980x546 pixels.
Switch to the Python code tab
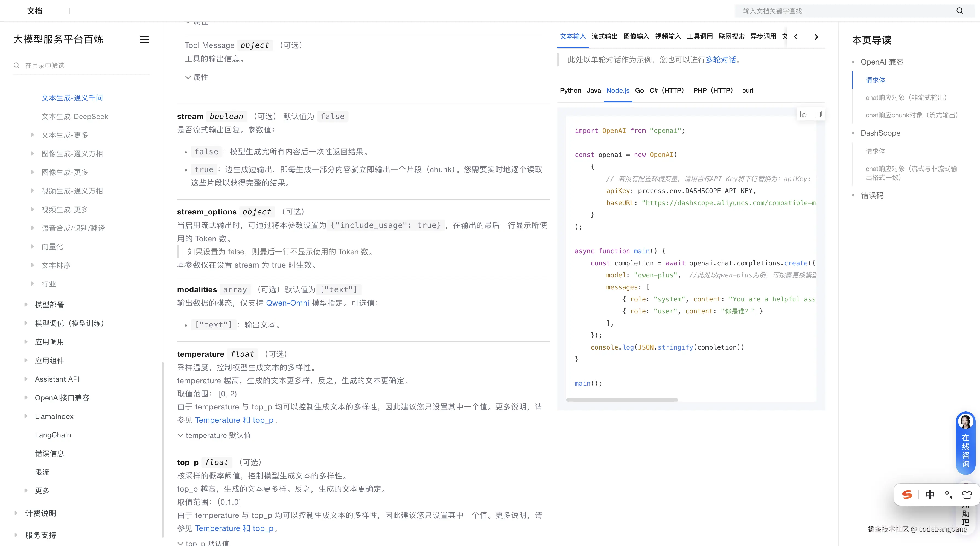click(570, 91)
